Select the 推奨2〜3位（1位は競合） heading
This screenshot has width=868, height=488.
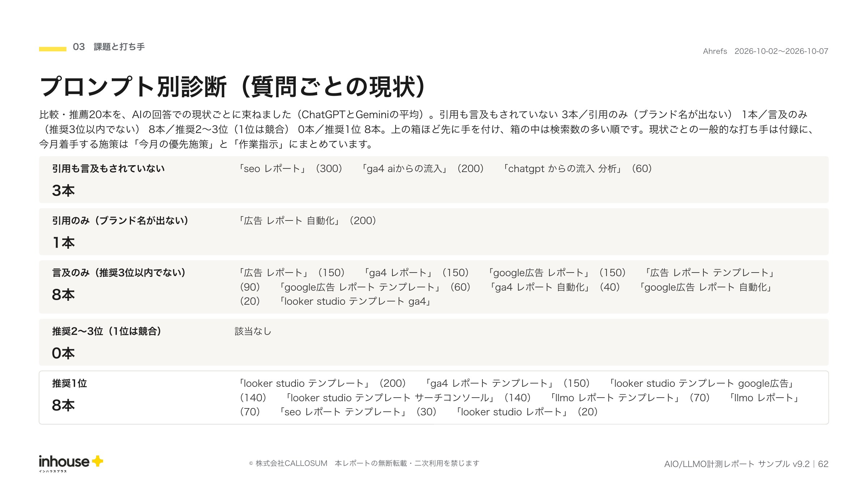(x=107, y=331)
